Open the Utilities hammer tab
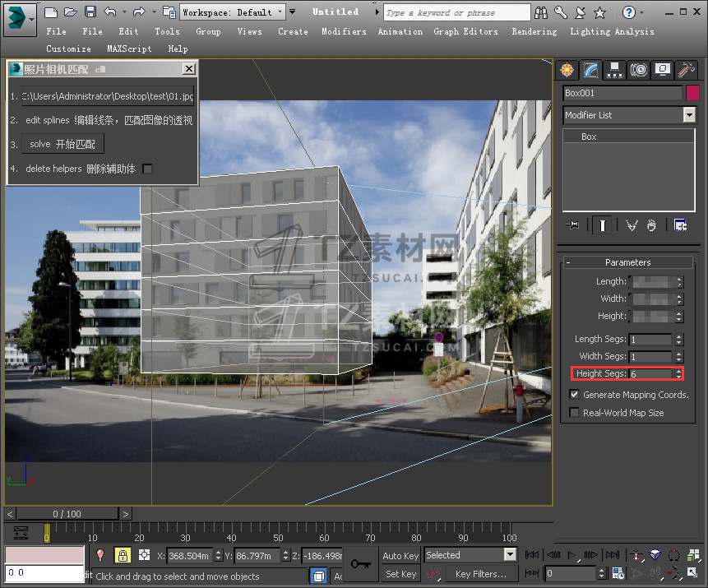 [x=686, y=70]
